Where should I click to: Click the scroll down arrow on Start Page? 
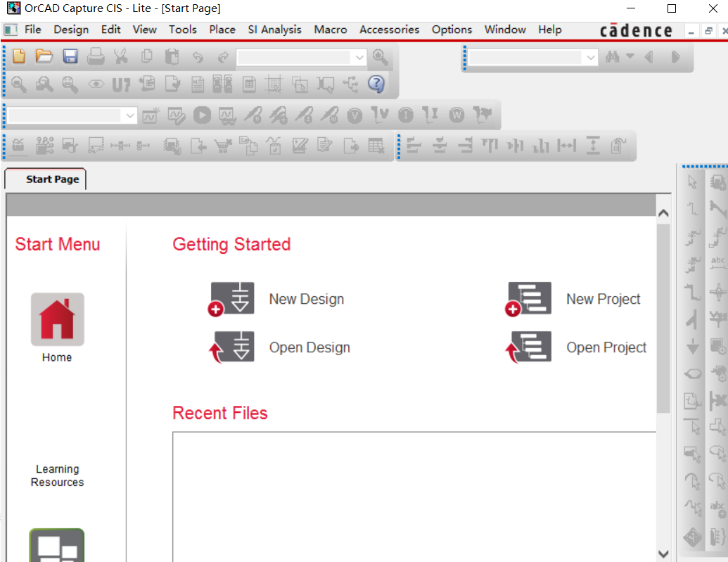coord(663,554)
